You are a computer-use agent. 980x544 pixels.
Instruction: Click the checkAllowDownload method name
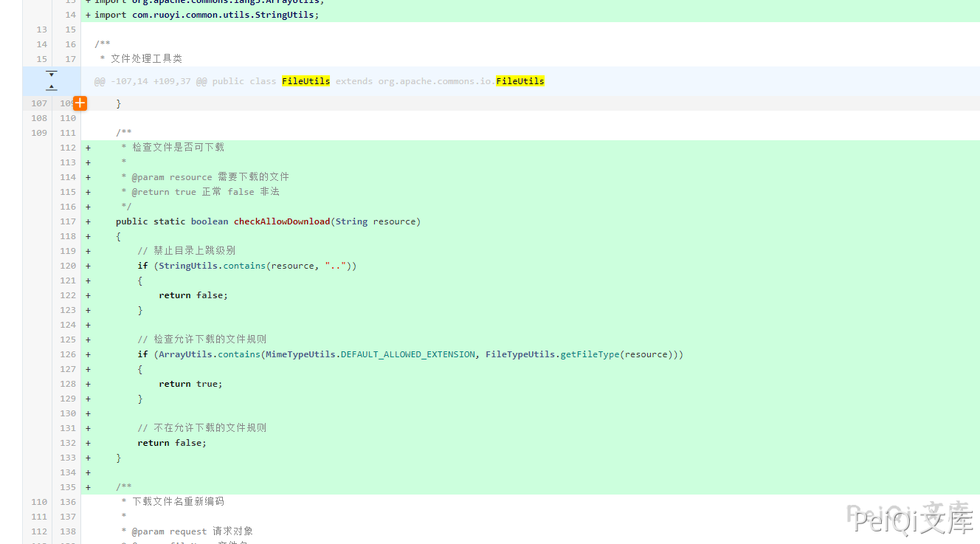(x=282, y=221)
